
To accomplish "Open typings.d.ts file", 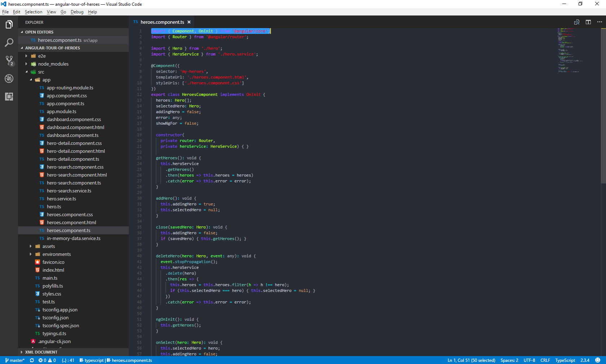I will click(74, 334).
